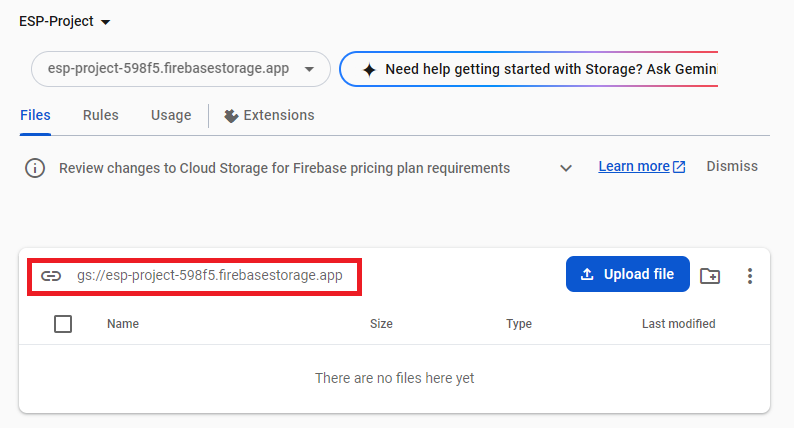Image resolution: width=801 pixels, height=428 pixels.
Task: Switch to the Usage tab
Action: coord(171,115)
